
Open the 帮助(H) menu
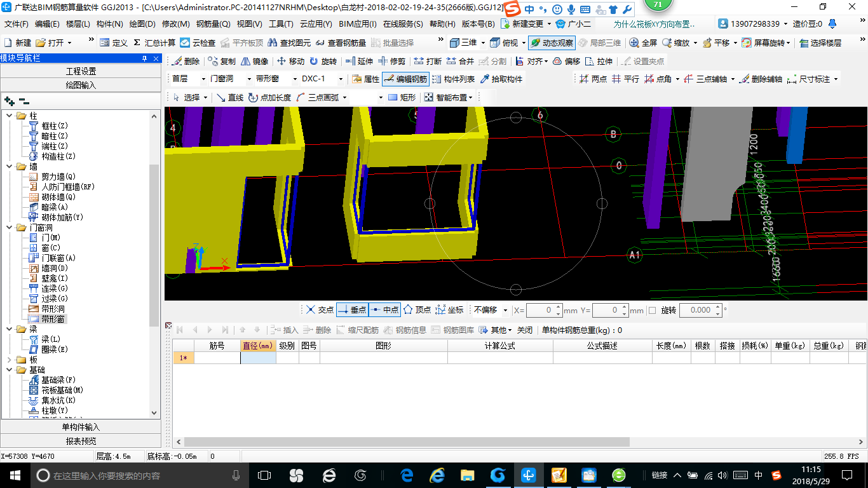click(442, 24)
